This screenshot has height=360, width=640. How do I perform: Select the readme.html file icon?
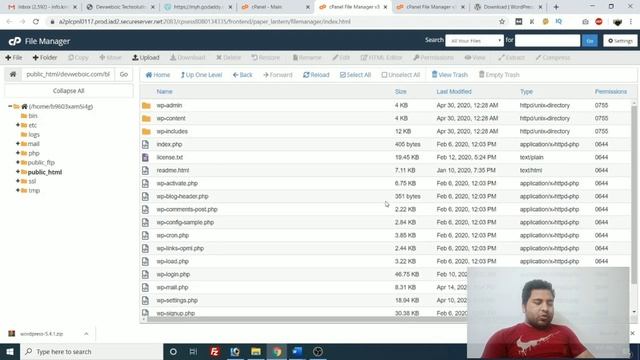pos(145,170)
